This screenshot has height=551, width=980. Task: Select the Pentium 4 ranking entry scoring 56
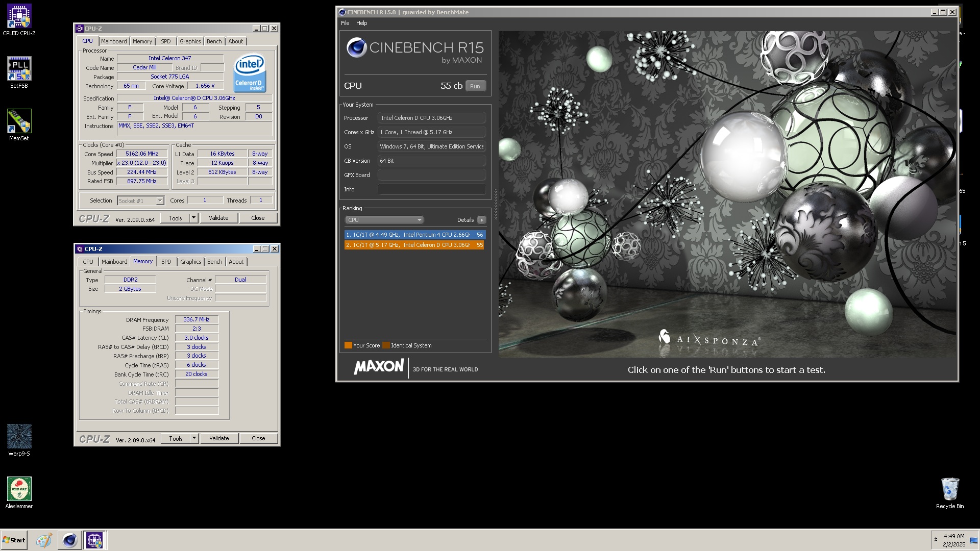pyautogui.click(x=414, y=235)
